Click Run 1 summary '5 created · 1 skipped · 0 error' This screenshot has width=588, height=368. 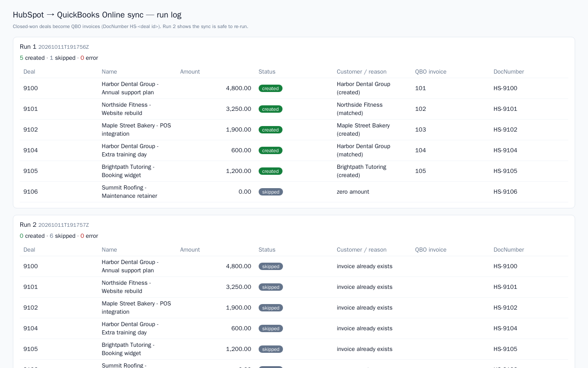pyautogui.click(x=59, y=58)
